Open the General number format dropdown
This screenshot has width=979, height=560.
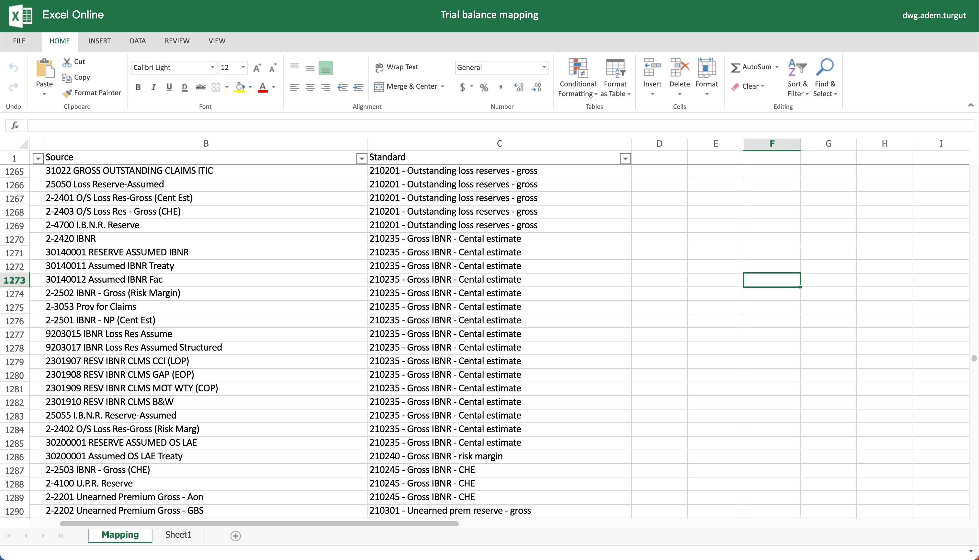[544, 67]
